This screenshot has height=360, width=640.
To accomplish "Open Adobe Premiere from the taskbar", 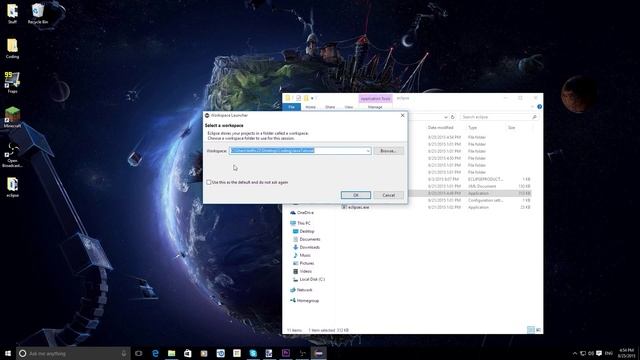I will 286,353.
